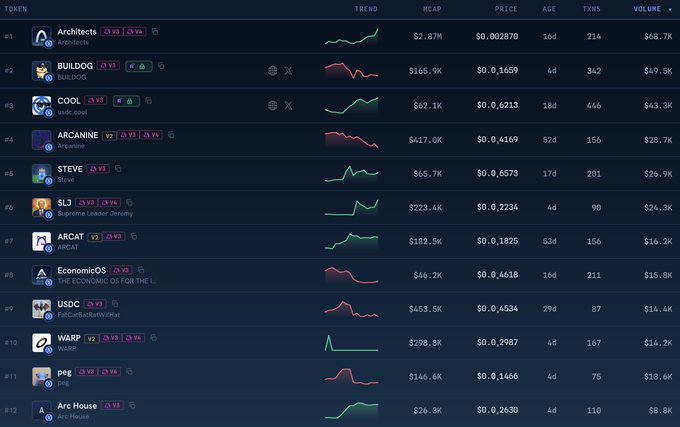Image resolution: width=680 pixels, height=427 pixels.
Task: Click the $223.4K market cap value
Action: click(x=425, y=208)
